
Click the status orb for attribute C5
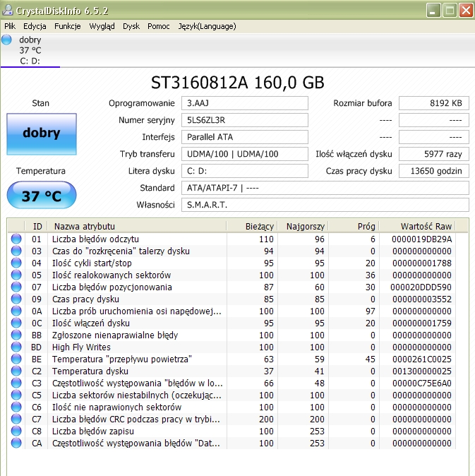(16, 395)
